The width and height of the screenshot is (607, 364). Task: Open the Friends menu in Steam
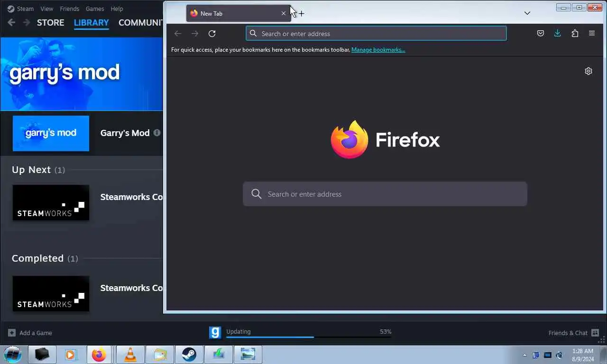(x=69, y=9)
